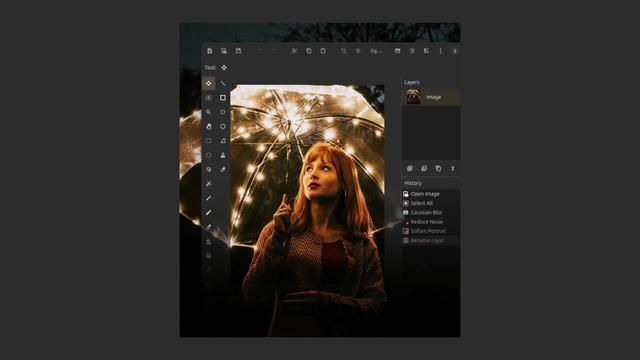The image size is (640, 360).
Task: Click the Cut scissors icon in toolbar
Action: pyautogui.click(x=294, y=51)
